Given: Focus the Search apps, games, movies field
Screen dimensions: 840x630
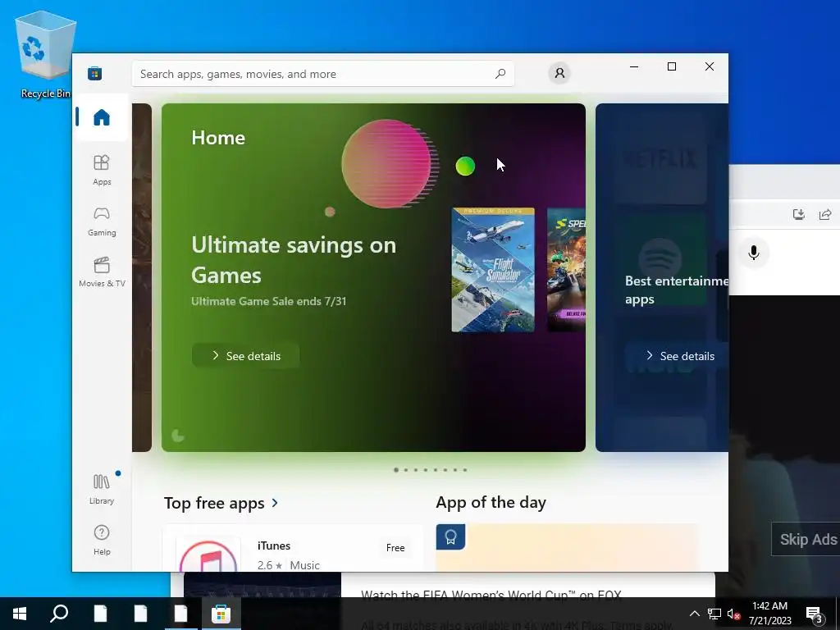Looking at the screenshot, I should pos(323,74).
